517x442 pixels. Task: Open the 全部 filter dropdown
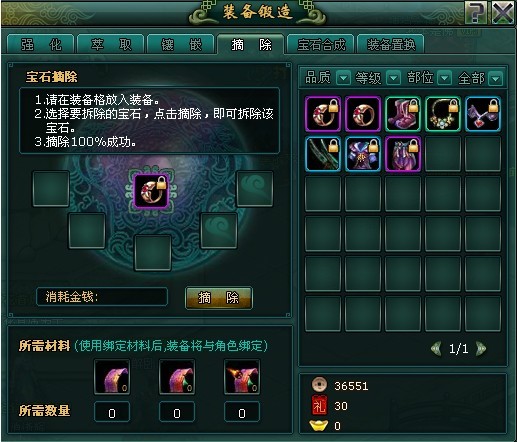click(495, 79)
